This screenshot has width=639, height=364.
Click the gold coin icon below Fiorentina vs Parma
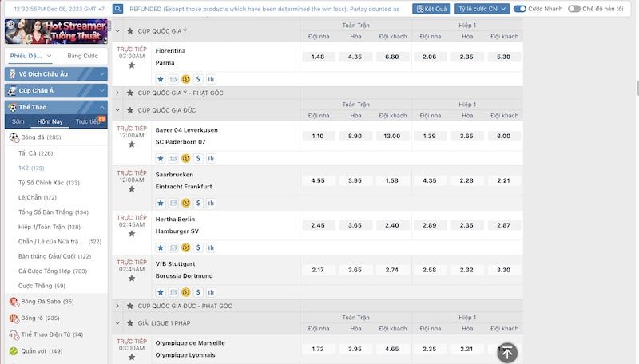tap(186, 79)
